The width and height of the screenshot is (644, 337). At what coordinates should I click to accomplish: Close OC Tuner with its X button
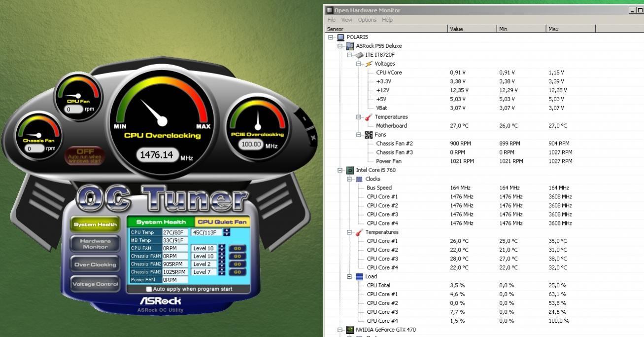313,138
